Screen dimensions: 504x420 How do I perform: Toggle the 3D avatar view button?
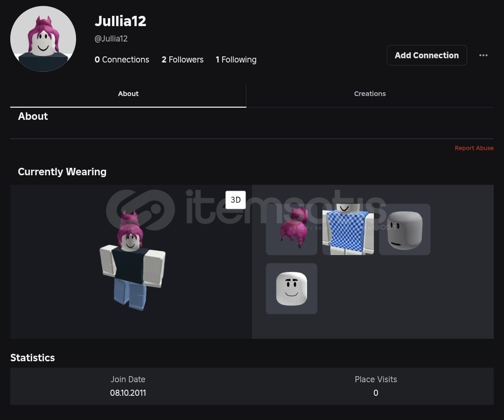[x=235, y=200]
